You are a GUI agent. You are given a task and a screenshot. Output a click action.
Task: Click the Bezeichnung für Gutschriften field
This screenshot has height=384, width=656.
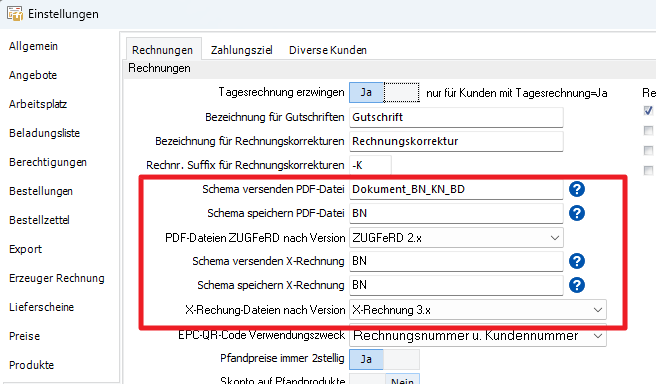pyautogui.click(x=456, y=117)
